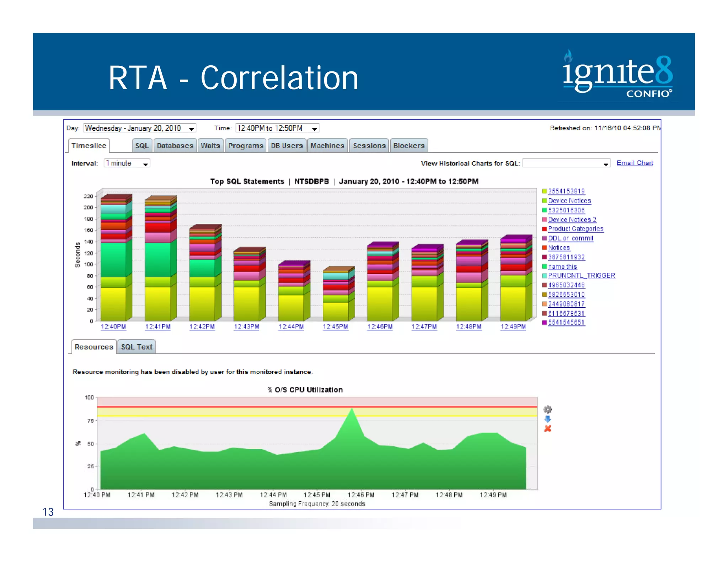
Task: Click the 3554153819 yellow legend square
Action: coord(544,191)
